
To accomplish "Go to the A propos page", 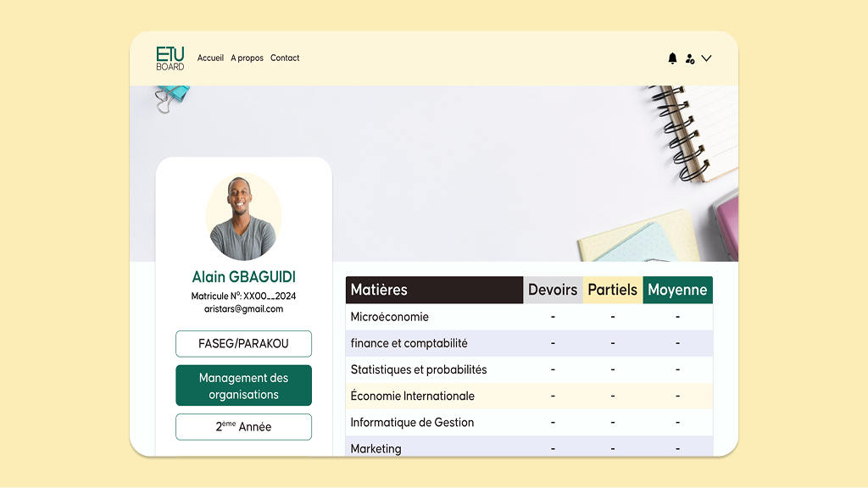I will 247,58.
